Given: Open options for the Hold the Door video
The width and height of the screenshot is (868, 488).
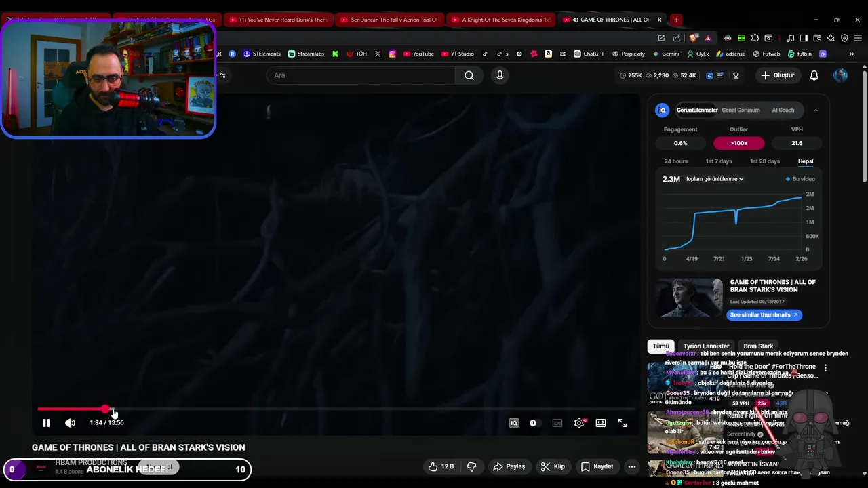Looking at the screenshot, I should 825,367.
